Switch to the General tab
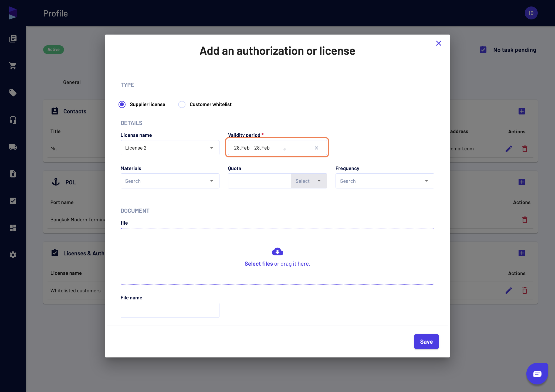The image size is (555, 392). tap(72, 82)
